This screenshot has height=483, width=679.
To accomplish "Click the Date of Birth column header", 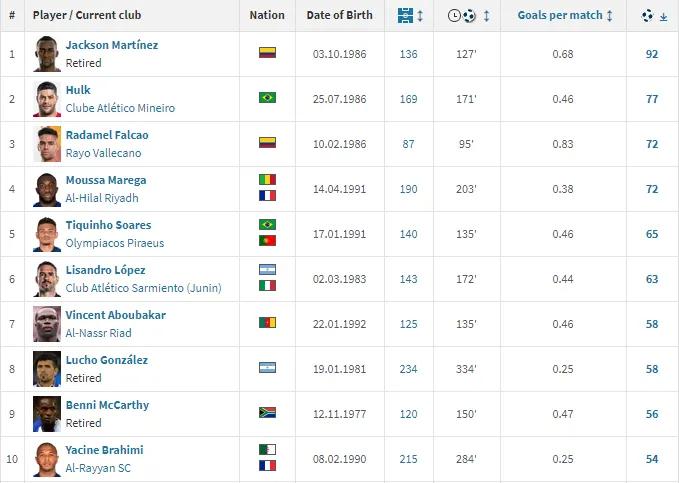I will [x=340, y=16].
